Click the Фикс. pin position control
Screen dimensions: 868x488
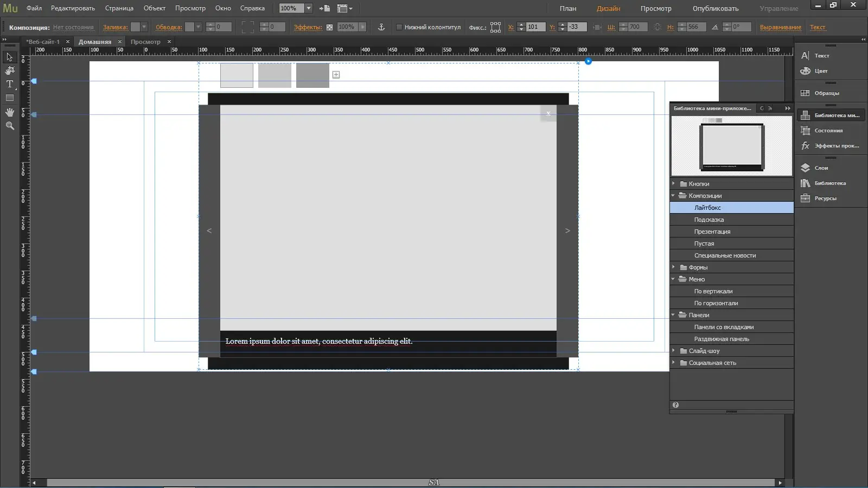pyautogui.click(x=496, y=27)
